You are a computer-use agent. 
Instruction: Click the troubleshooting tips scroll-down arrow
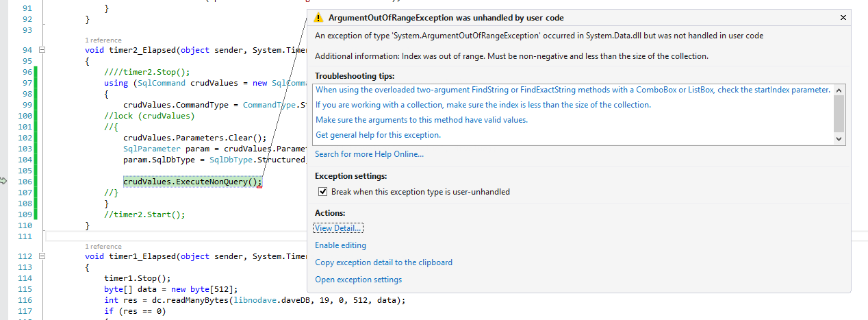tap(839, 138)
